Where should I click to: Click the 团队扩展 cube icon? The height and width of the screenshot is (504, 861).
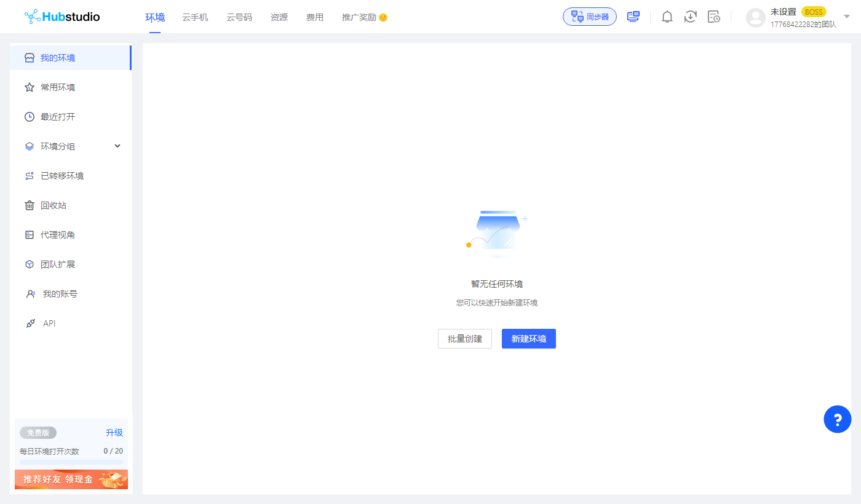29,264
